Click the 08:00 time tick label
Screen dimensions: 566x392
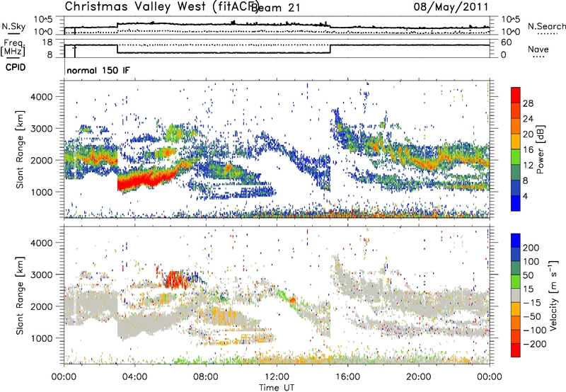tap(206, 377)
